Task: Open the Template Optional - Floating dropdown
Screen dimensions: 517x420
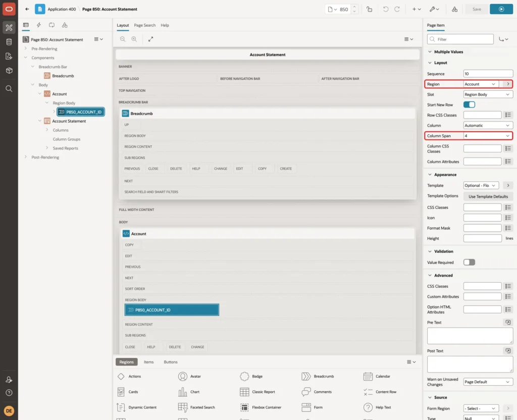Action: pos(481,185)
